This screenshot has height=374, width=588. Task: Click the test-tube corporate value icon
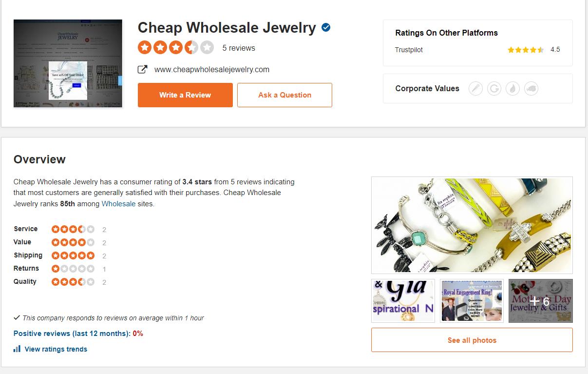point(475,89)
